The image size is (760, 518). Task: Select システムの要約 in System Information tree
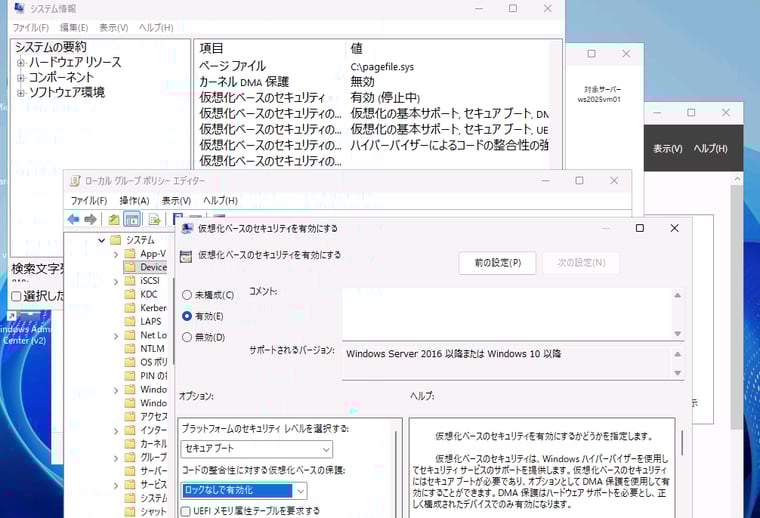pos(50,47)
